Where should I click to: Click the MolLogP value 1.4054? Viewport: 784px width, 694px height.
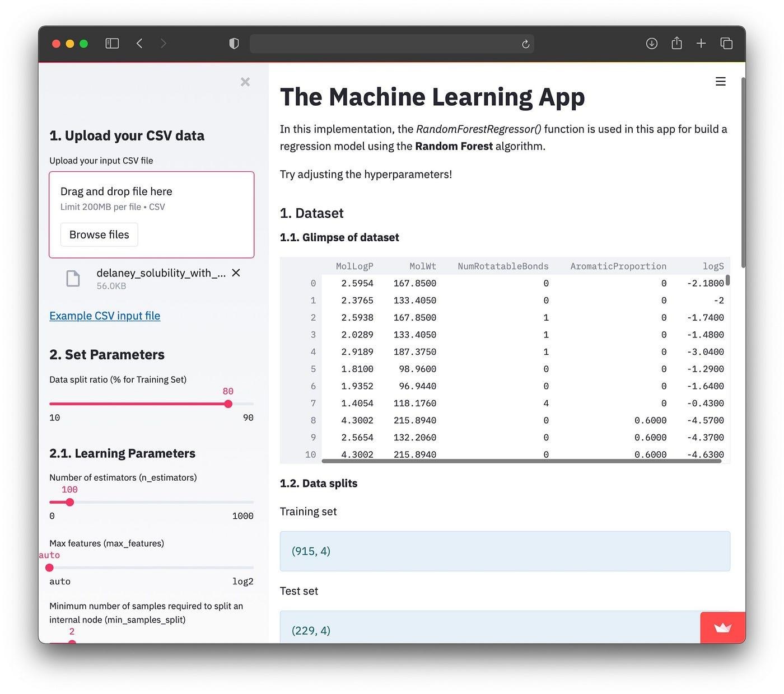[357, 403]
